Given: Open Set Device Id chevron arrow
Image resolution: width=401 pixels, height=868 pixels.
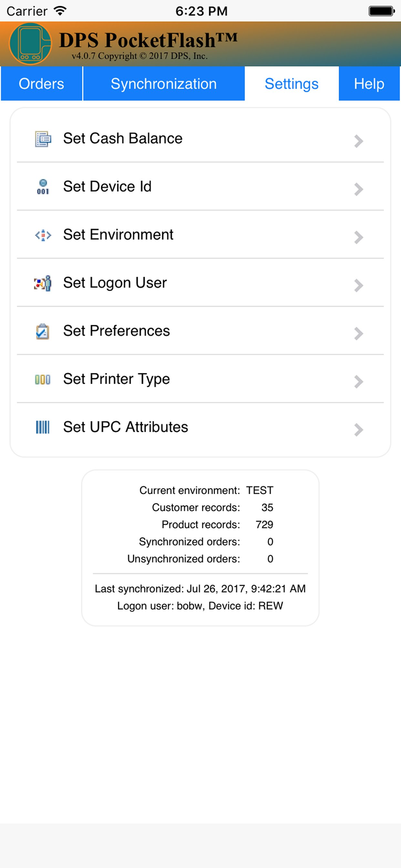Looking at the screenshot, I should tap(358, 189).
